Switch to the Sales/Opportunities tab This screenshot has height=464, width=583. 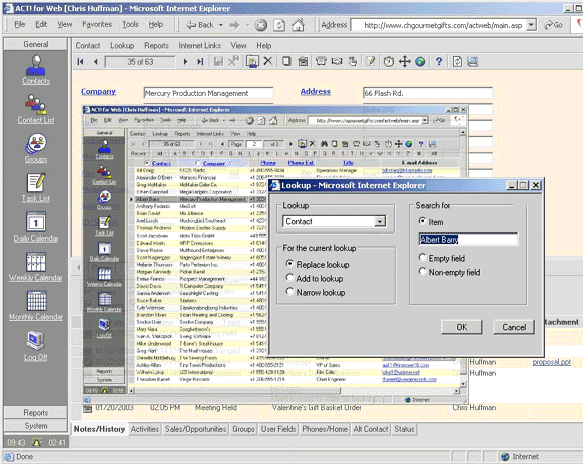coord(195,429)
